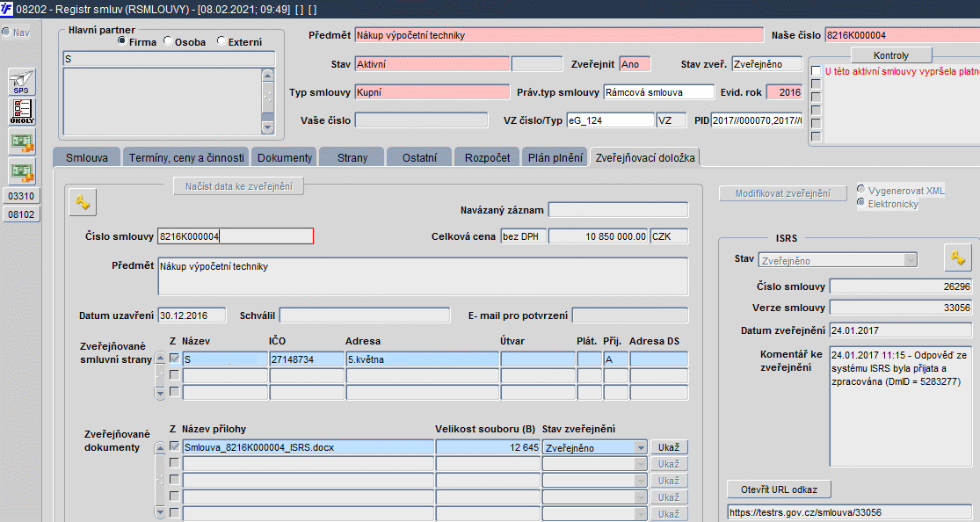Screen dimensions: 980x522
Task: Click Načíst data ke zveřejnění button
Action: [239, 186]
